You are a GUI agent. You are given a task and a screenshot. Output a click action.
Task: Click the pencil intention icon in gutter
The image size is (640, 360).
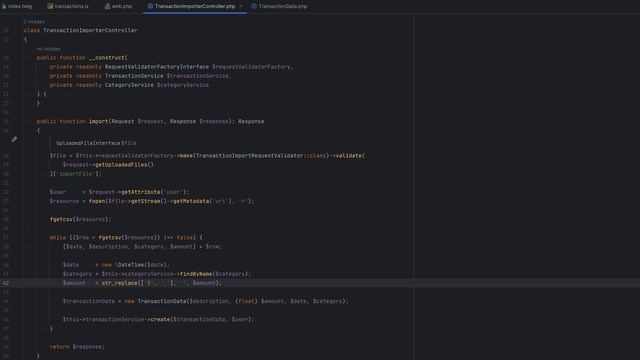[14, 140]
